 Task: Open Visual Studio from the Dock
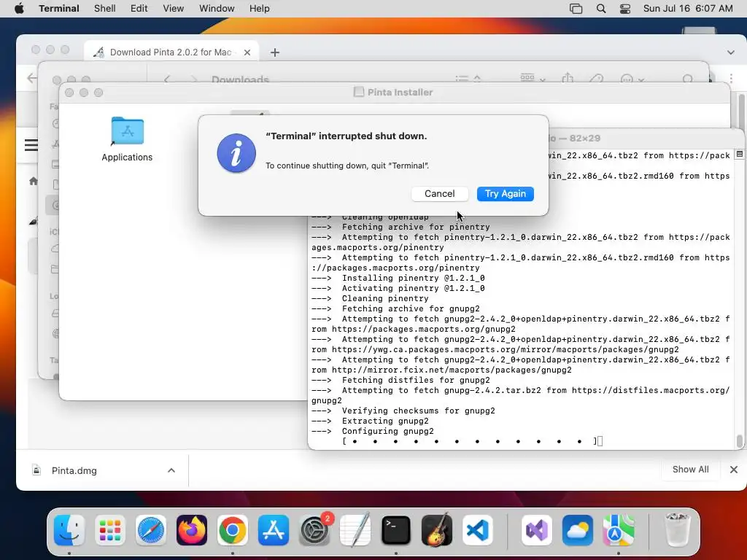pyautogui.click(x=537, y=530)
